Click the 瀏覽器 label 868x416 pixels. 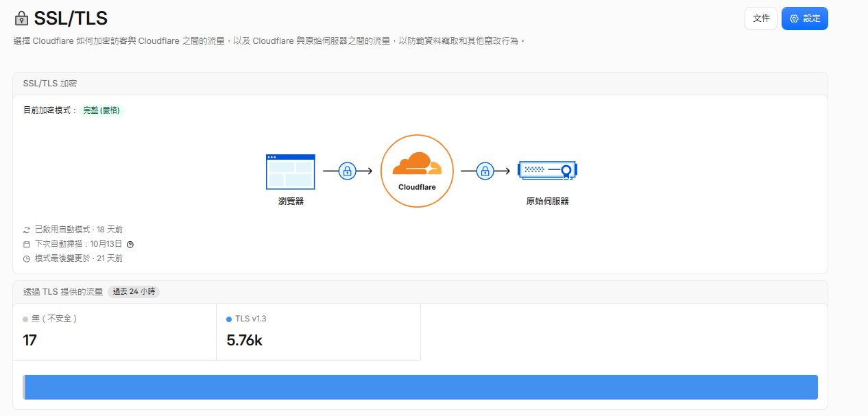coord(291,201)
